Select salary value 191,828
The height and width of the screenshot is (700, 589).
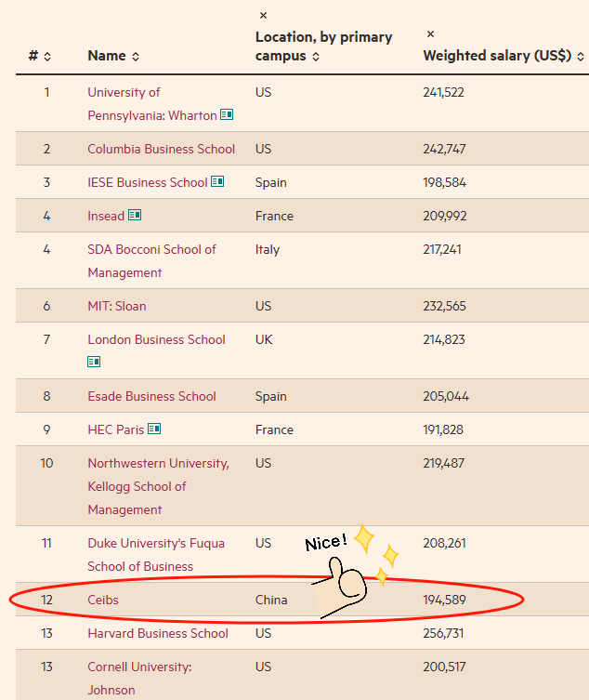[x=443, y=429]
